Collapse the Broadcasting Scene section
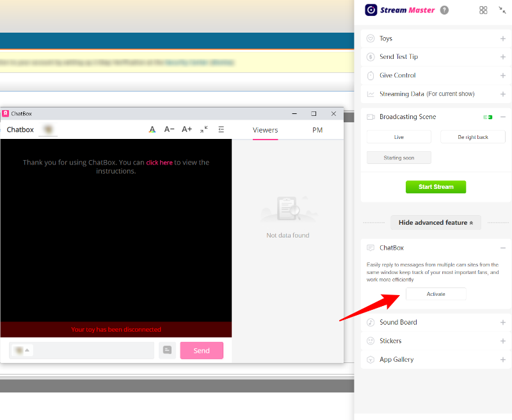 503,117
